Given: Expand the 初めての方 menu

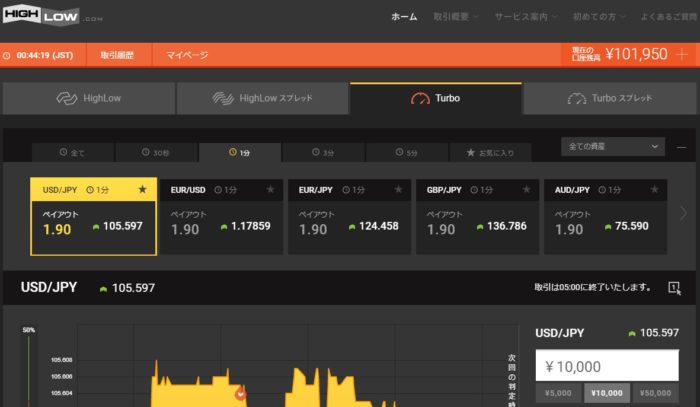Looking at the screenshot, I should (x=599, y=17).
